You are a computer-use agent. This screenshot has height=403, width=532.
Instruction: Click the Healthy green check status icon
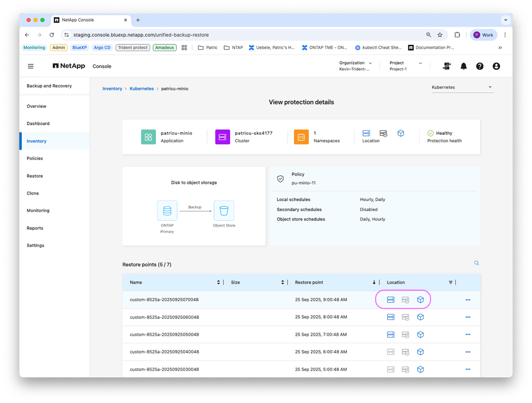click(x=430, y=133)
